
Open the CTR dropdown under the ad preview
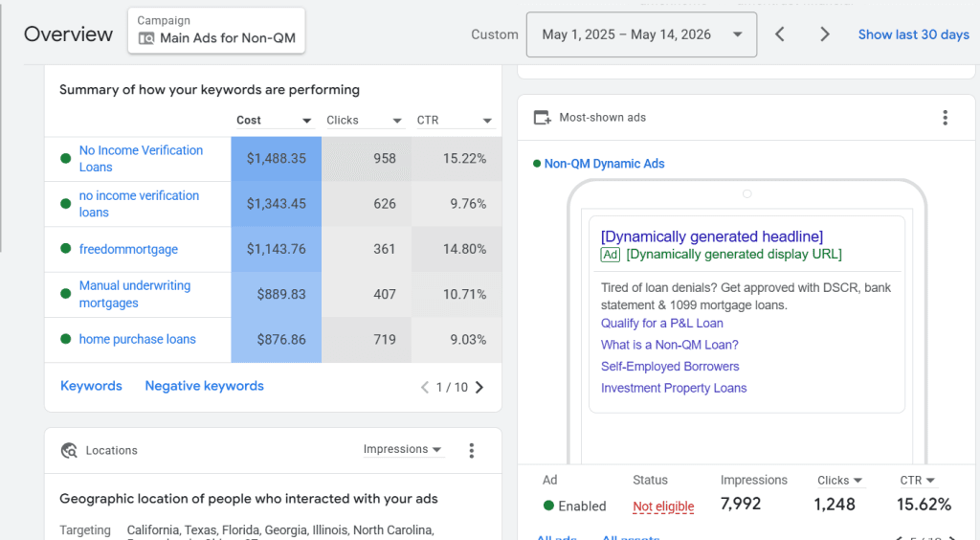(917, 480)
